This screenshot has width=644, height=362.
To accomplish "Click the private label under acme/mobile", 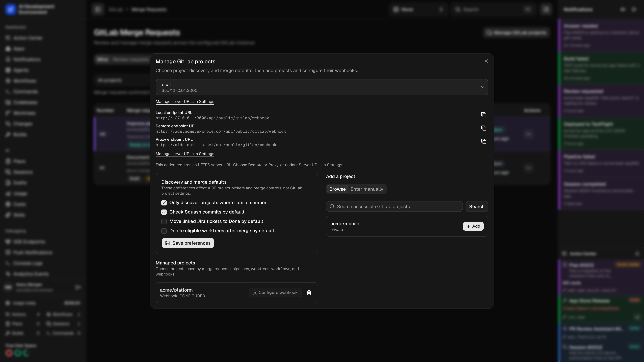I will click(x=336, y=230).
